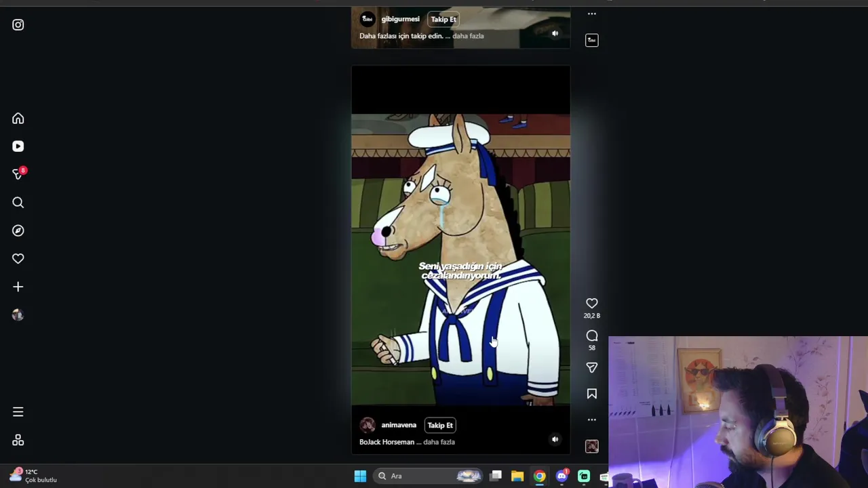
Task: Toggle mute on the gibigurmesi reel
Action: [x=555, y=33]
